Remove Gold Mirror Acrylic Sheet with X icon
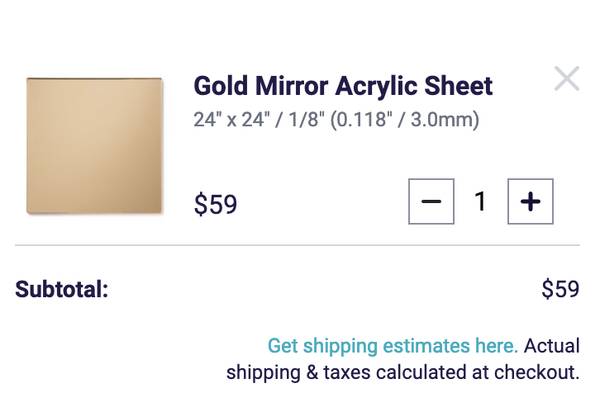 click(567, 79)
